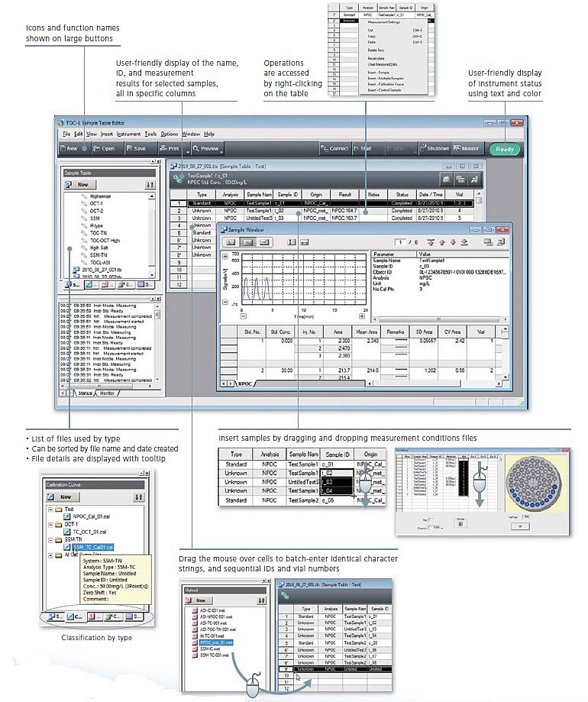Screen dimensions: 588x702
Task: Click the Save toolbar button
Action: [x=134, y=148]
